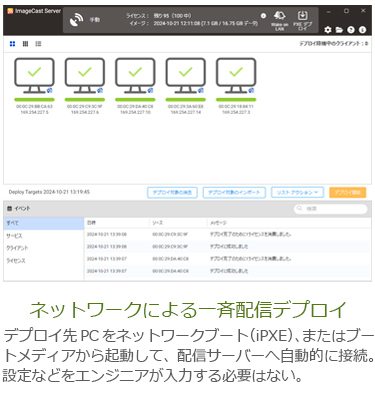Click the blue link badge on client 169.254.227.10

[150, 90]
